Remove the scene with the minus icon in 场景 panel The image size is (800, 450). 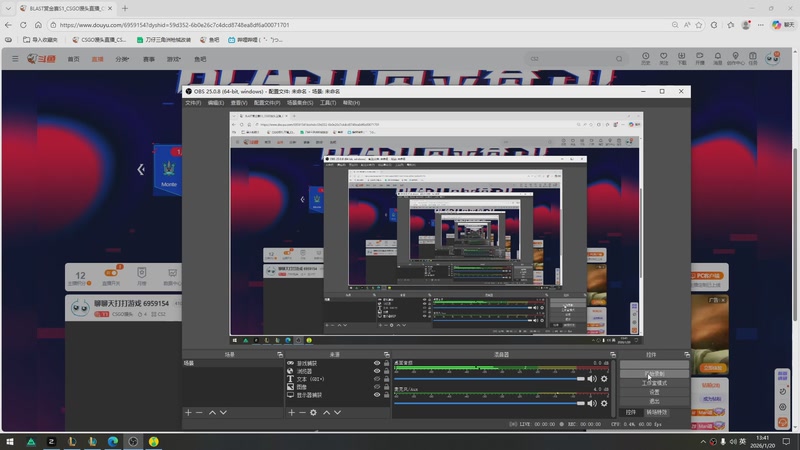click(x=199, y=412)
